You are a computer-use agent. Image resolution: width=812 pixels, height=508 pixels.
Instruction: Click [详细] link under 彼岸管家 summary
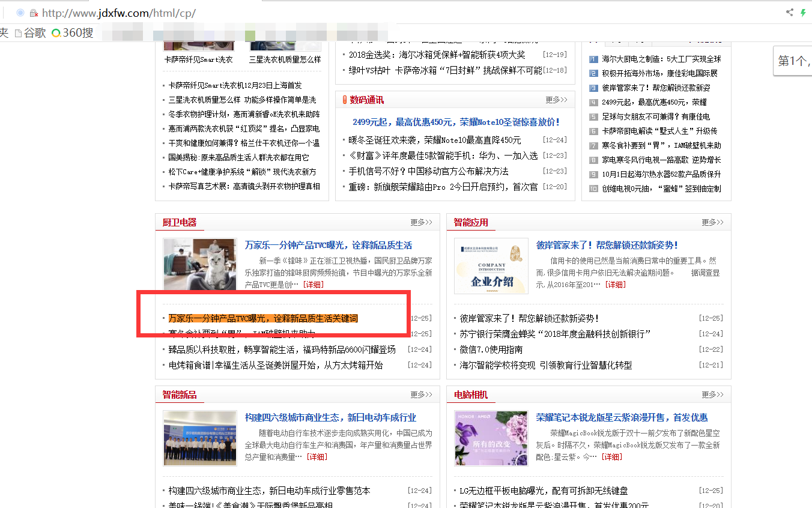(615, 285)
